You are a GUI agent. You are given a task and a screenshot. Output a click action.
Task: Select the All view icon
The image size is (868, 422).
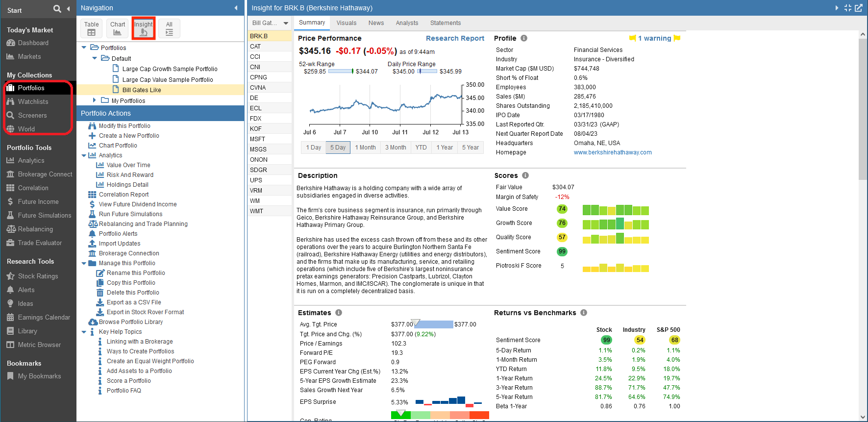169,28
